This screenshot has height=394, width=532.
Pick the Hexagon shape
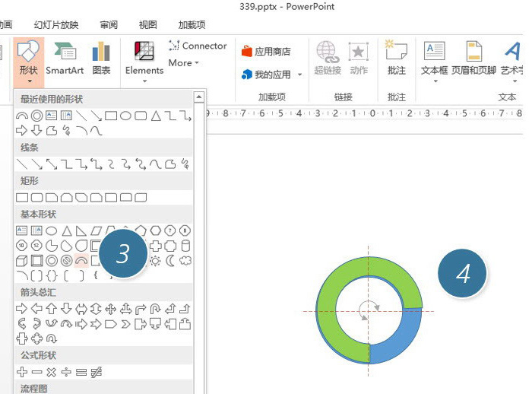click(155, 231)
